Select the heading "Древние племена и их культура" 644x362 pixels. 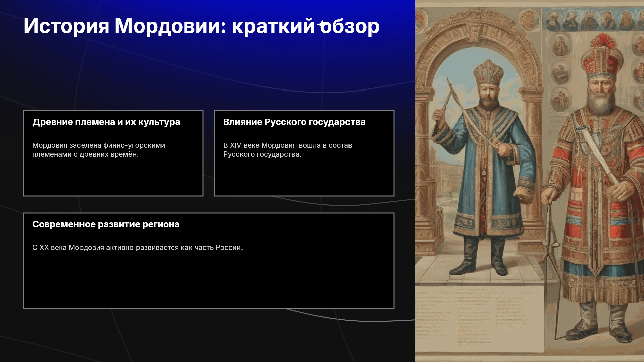(106, 122)
